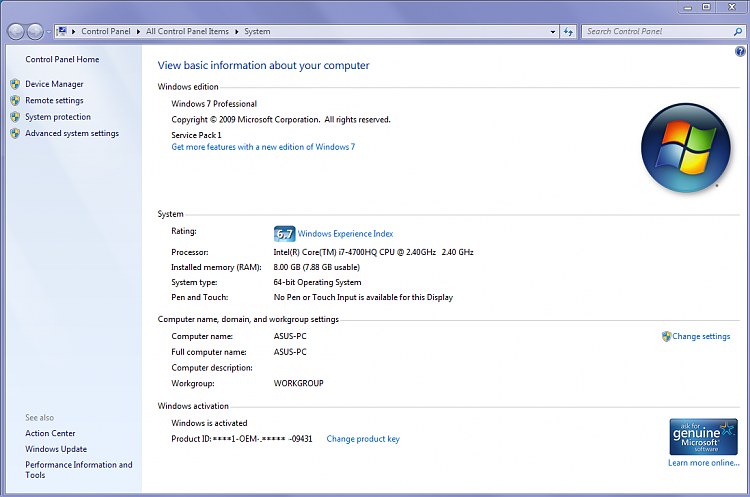Open Control Panel Home
Image resolution: width=750 pixels, height=497 pixels.
tap(62, 59)
